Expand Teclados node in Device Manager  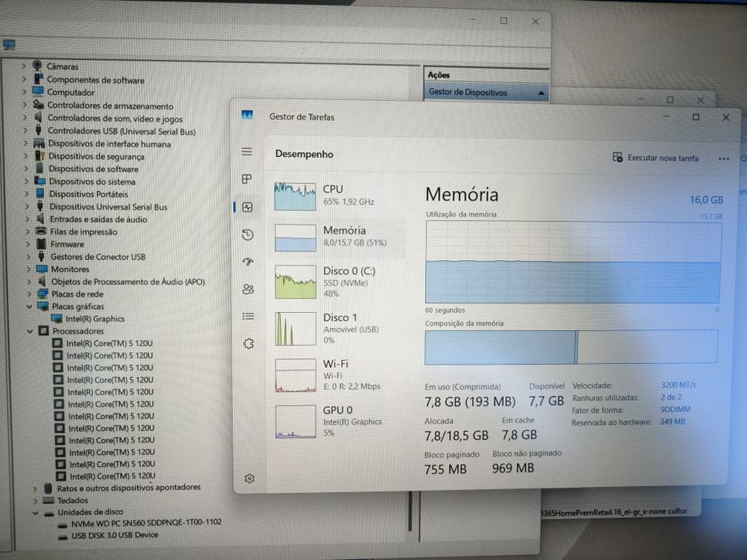click(x=34, y=501)
